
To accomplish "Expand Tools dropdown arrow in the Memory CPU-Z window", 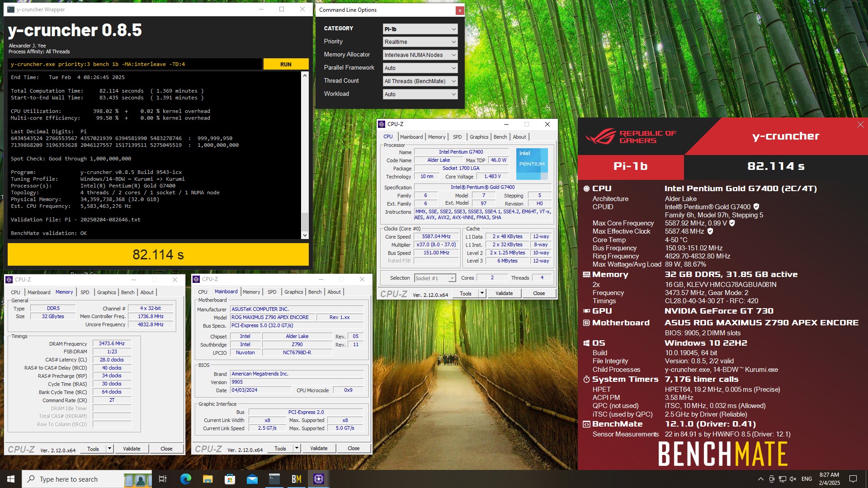I will tap(109, 449).
